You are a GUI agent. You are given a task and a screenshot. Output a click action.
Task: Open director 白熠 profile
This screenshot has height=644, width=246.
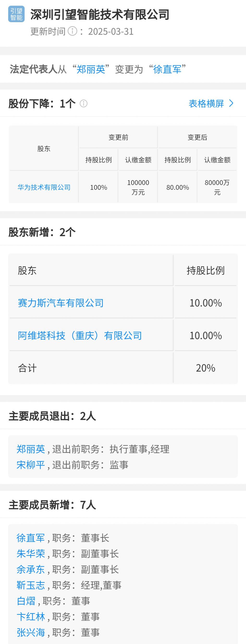pos(26,601)
